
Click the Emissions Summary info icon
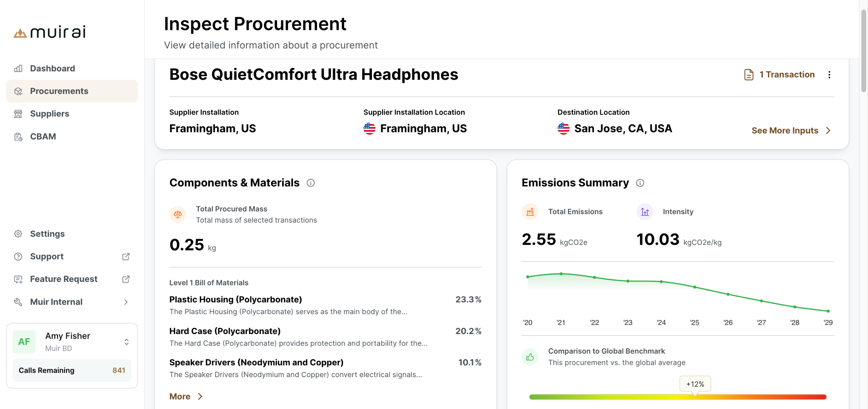coord(640,183)
